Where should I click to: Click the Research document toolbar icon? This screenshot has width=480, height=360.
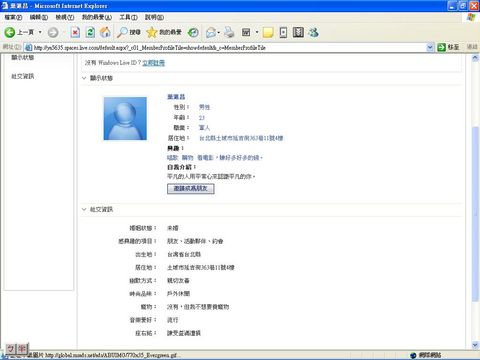pyautogui.click(x=283, y=32)
